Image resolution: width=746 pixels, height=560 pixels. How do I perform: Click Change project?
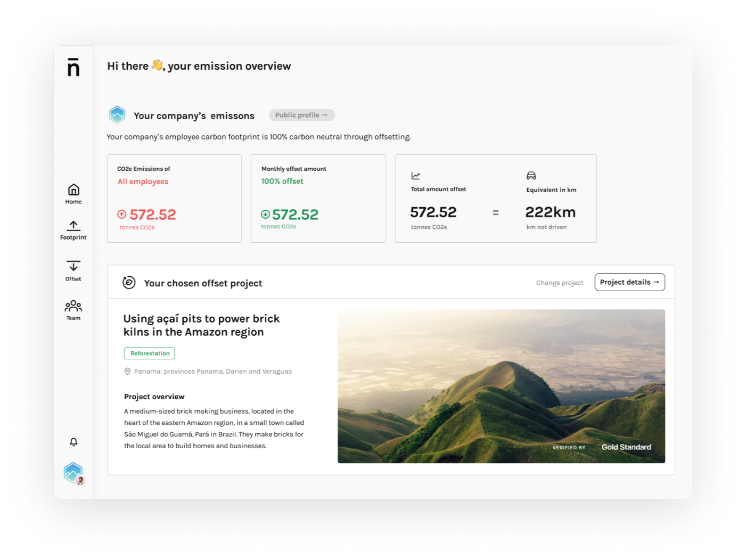coord(560,283)
